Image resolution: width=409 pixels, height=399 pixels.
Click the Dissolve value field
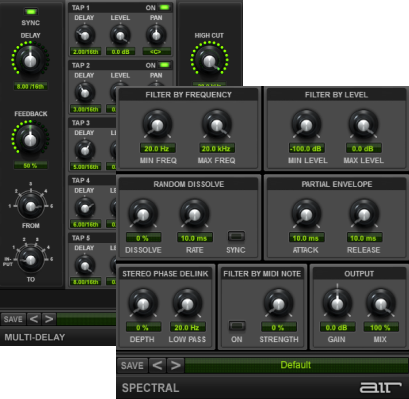[143, 238]
